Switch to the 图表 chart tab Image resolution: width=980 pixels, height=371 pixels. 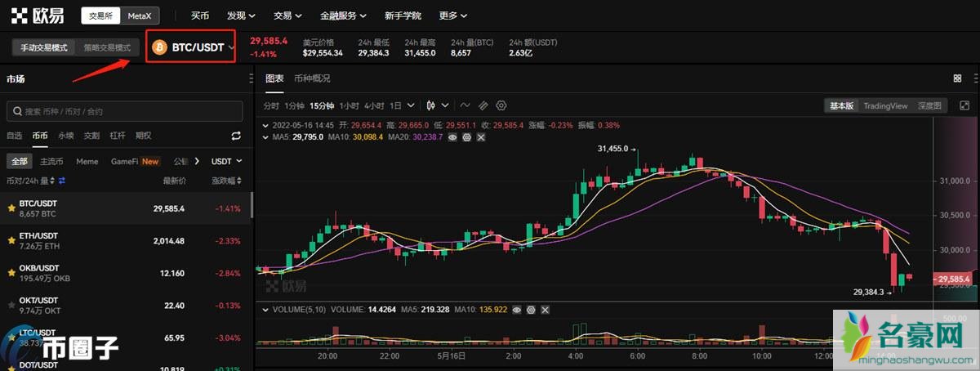274,78
